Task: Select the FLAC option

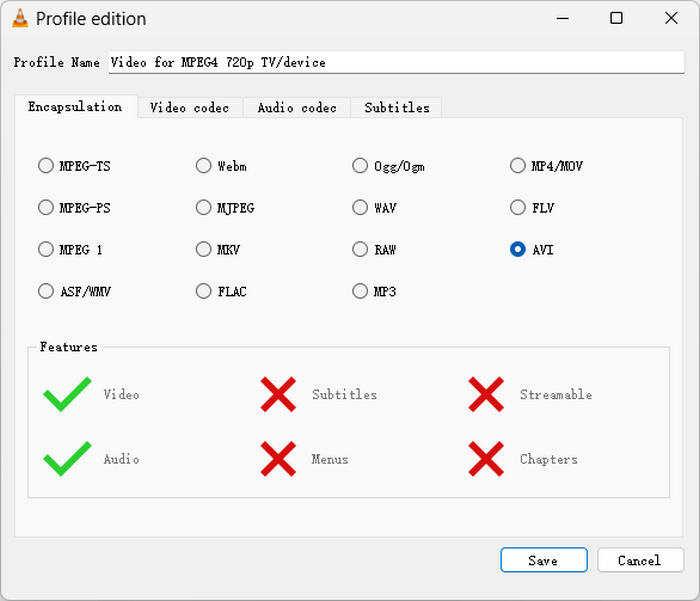Action: pos(221,291)
